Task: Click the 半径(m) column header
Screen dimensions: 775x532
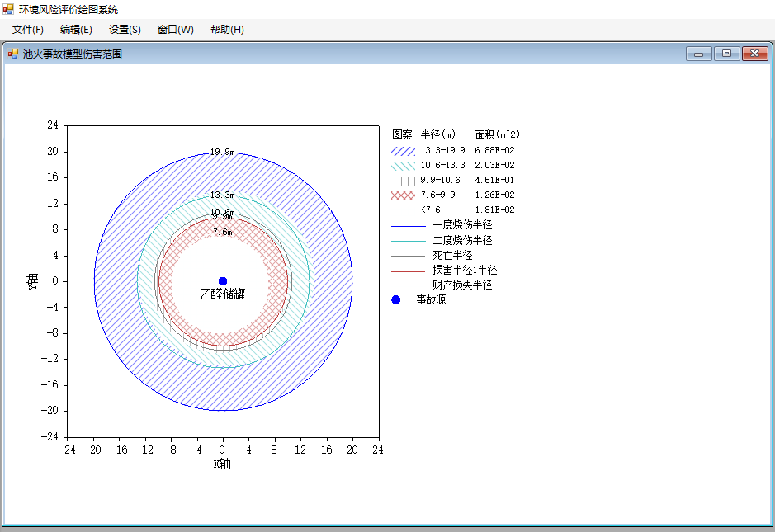Action: click(438, 134)
